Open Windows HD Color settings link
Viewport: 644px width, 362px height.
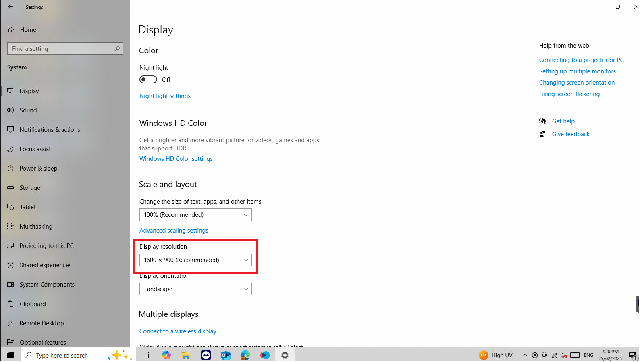point(176,159)
